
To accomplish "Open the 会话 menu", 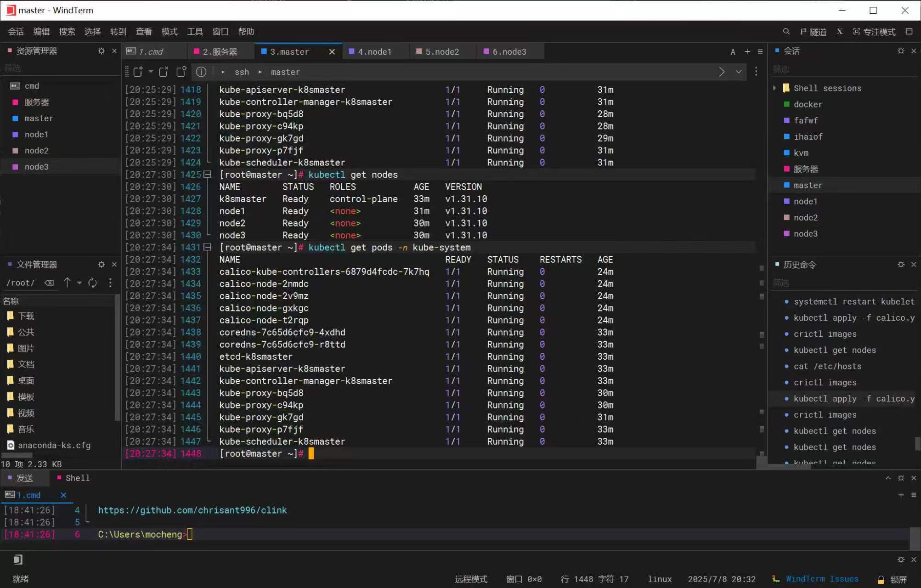I will click(x=16, y=31).
